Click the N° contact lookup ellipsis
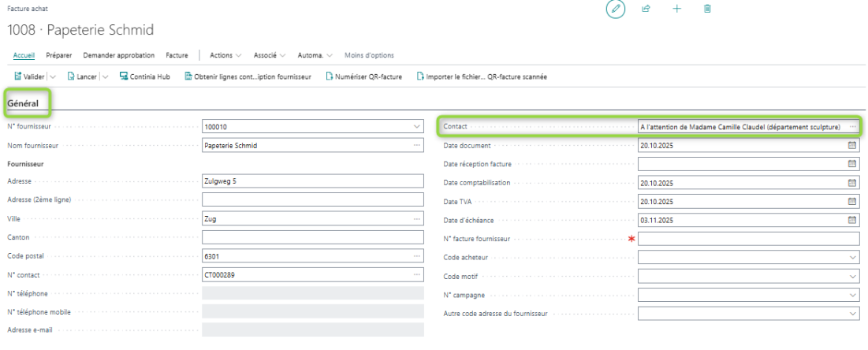868x350 pixels. pyautogui.click(x=416, y=274)
